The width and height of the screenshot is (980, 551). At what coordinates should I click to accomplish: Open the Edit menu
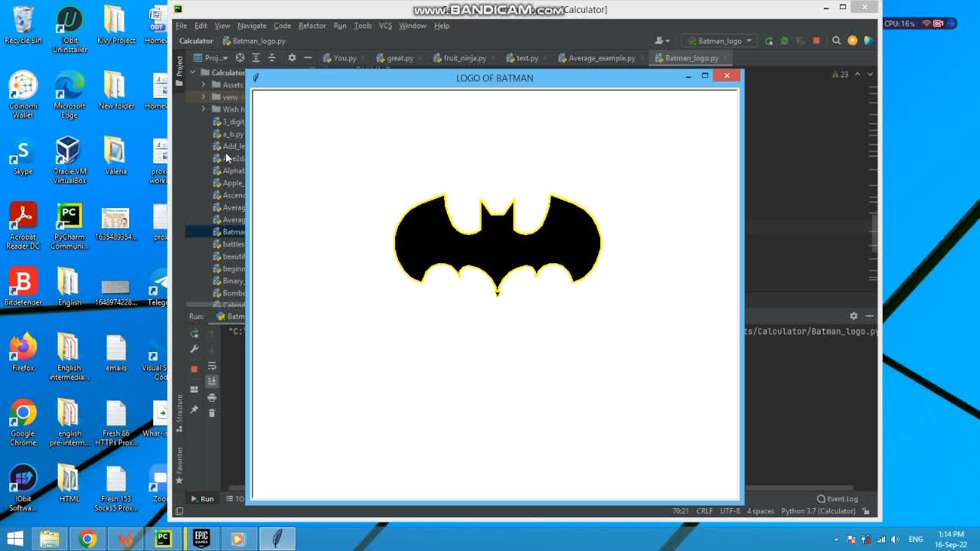[201, 25]
